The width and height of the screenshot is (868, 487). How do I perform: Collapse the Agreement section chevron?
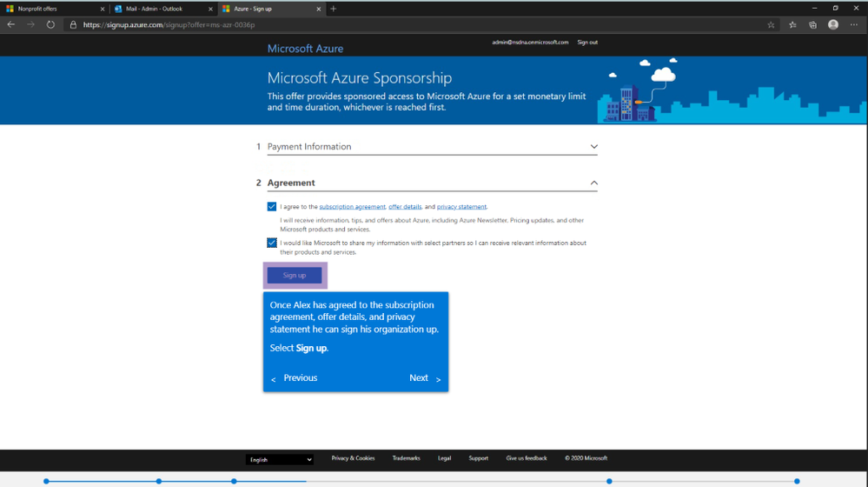(x=593, y=183)
